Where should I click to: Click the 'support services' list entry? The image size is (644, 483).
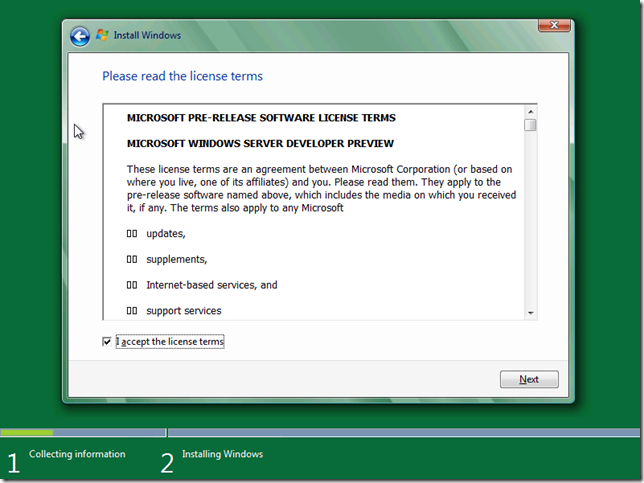point(184,311)
